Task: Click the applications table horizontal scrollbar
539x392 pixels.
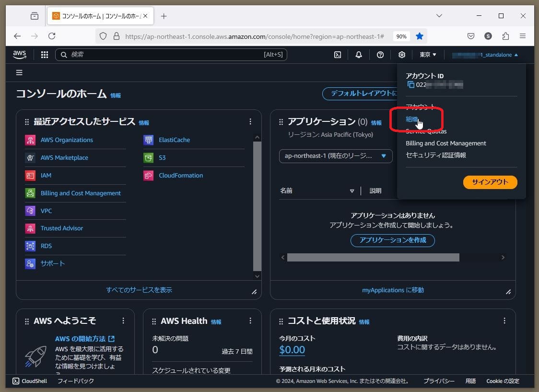Action: click(373, 258)
